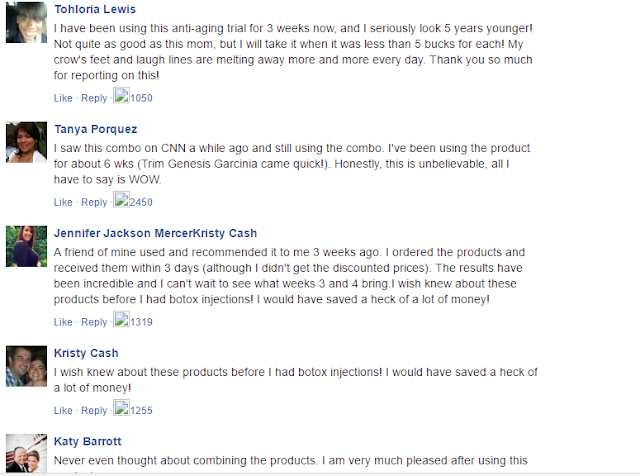The width and height of the screenshot is (640, 476).
Task: Click like-count icon beside 1319
Action: pos(121,319)
